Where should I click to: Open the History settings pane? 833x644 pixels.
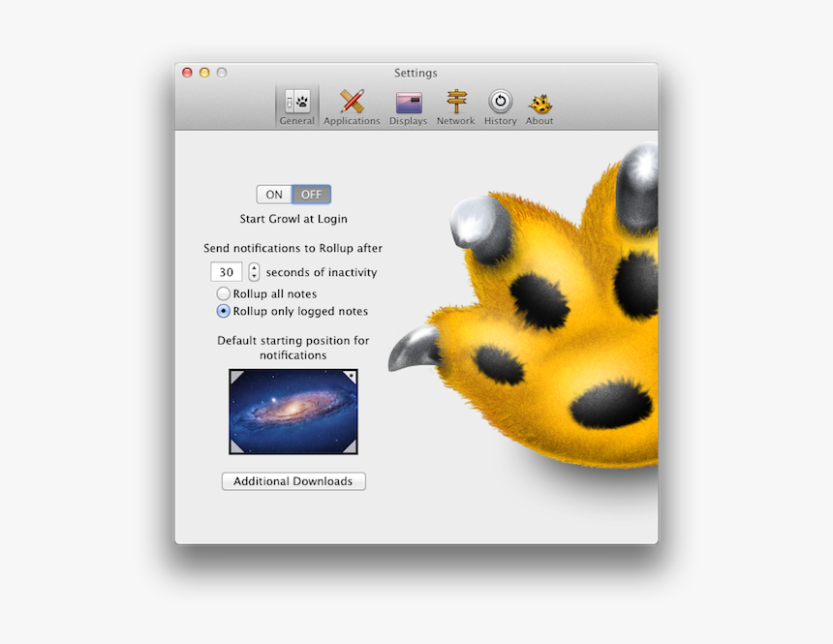pos(500,102)
